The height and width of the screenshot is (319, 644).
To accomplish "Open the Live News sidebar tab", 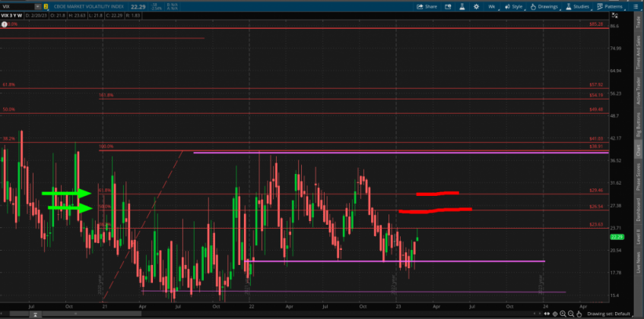I will pyautogui.click(x=638, y=262).
